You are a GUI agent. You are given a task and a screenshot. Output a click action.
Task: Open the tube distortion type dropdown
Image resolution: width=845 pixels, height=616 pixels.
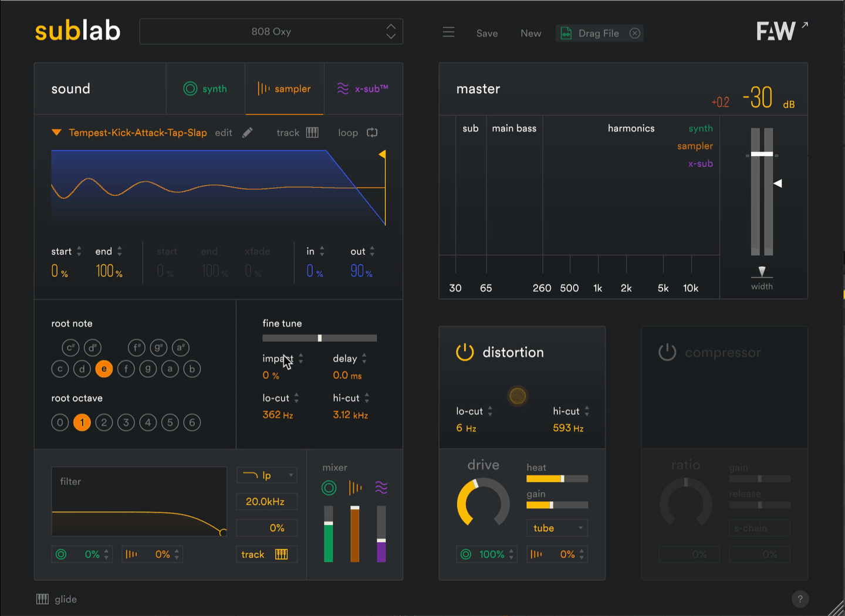(557, 527)
